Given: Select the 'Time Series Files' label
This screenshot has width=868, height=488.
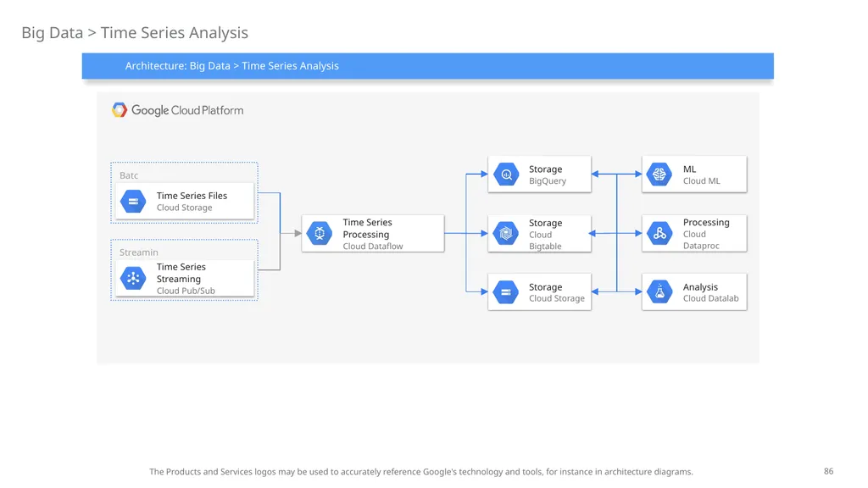Looking at the screenshot, I should 192,196.
